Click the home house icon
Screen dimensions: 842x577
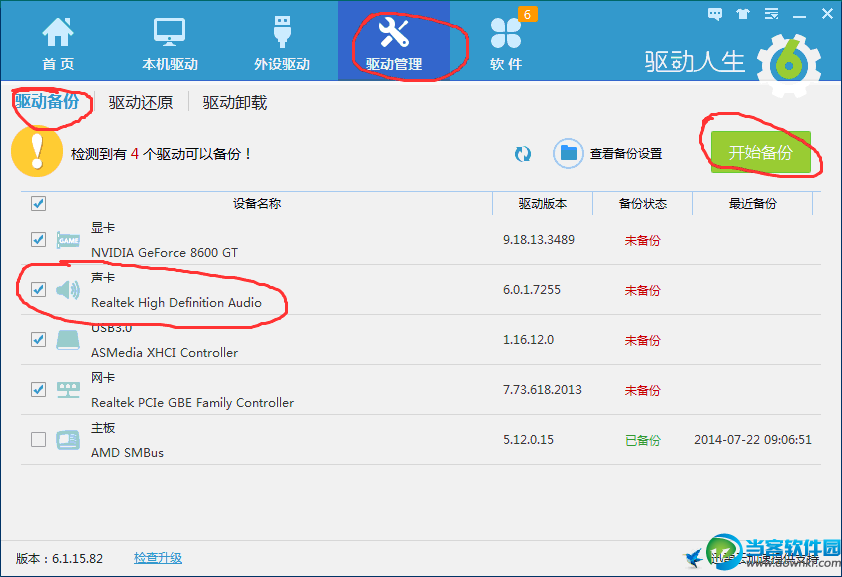coord(58,32)
